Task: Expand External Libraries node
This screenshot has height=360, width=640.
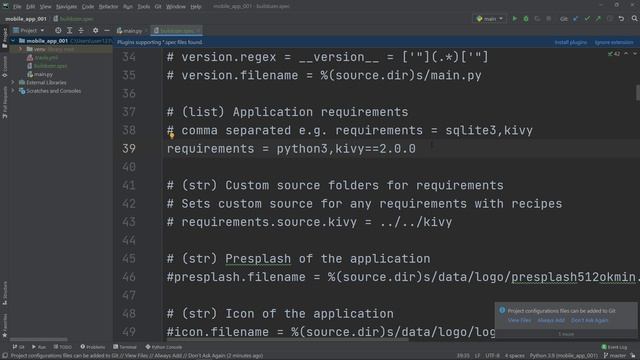Action: [13, 82]
